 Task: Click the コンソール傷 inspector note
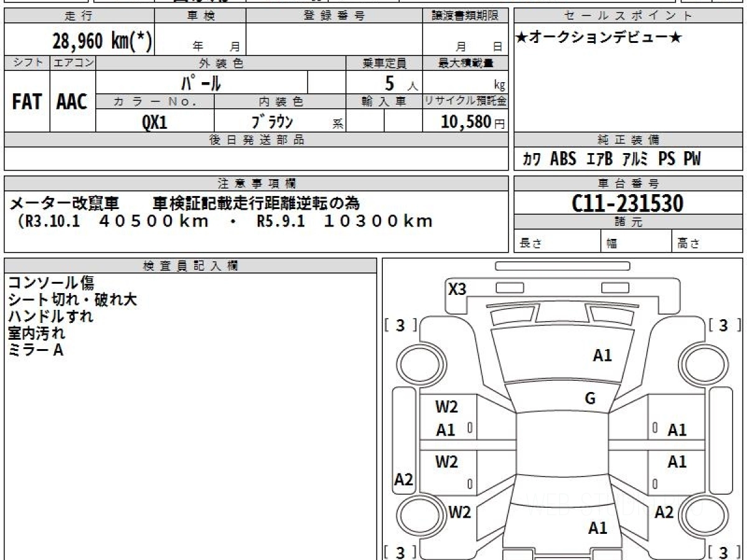(x=51, y=284)
